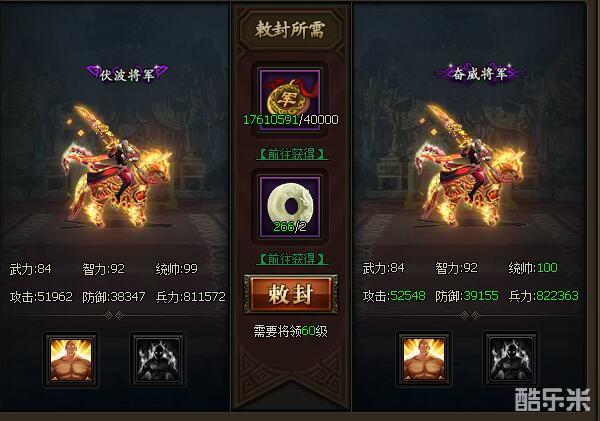Click the 奋威将军 title banner
600x421 pixels.
[479, 73]
